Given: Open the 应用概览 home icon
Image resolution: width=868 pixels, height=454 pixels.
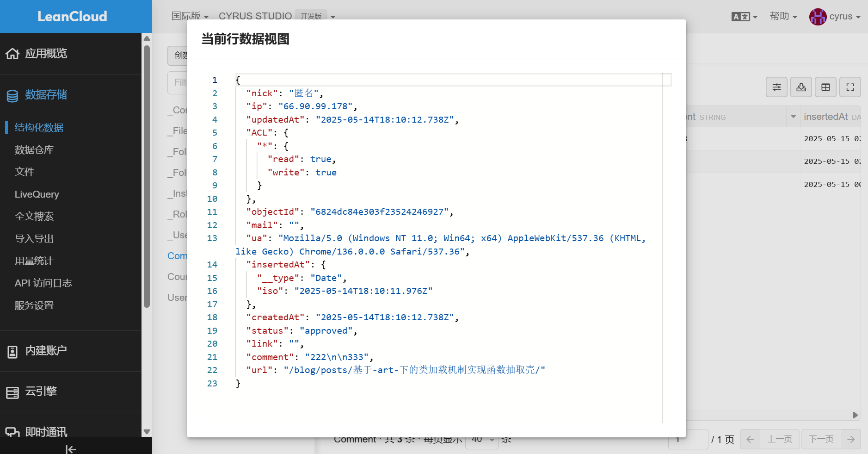Looking at the screenshot, I should (12, 54).
